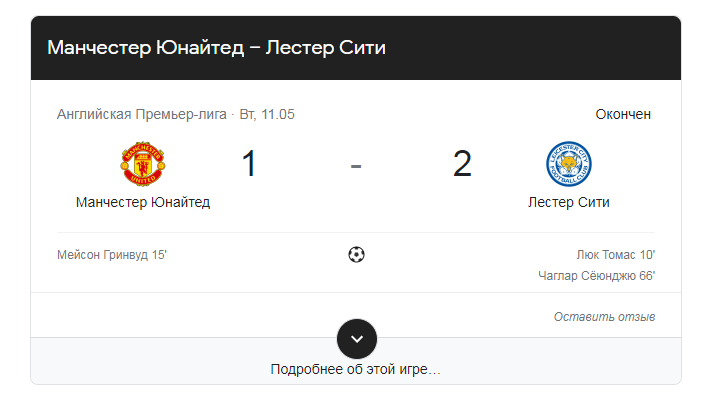707x403 pixels.
Task: Click the Leicester City crest logo
Action: click(569, 164)
